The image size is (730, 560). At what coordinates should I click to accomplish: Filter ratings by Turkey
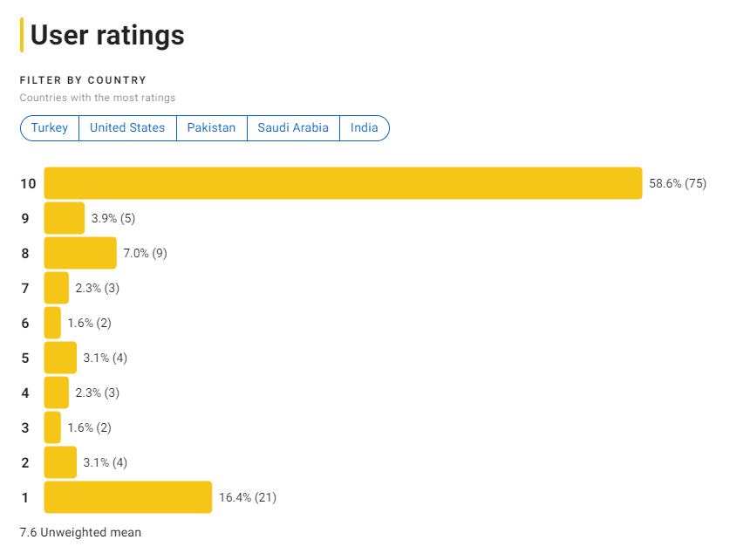tap(50, 128)
